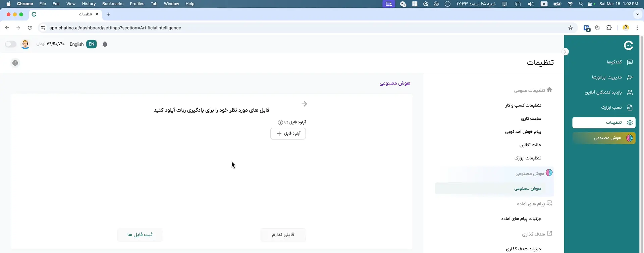Click فایلی ندارم button
The image size is (644, 253).
283,235
